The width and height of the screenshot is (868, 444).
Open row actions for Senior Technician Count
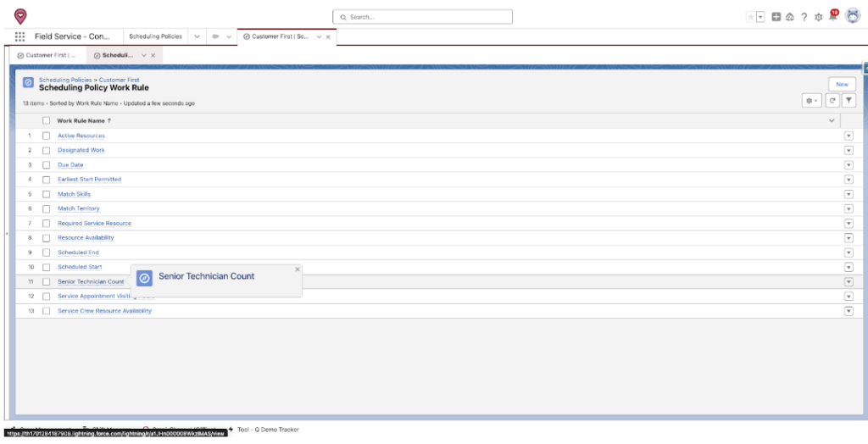pyautogui.click(x=848, y=282)
